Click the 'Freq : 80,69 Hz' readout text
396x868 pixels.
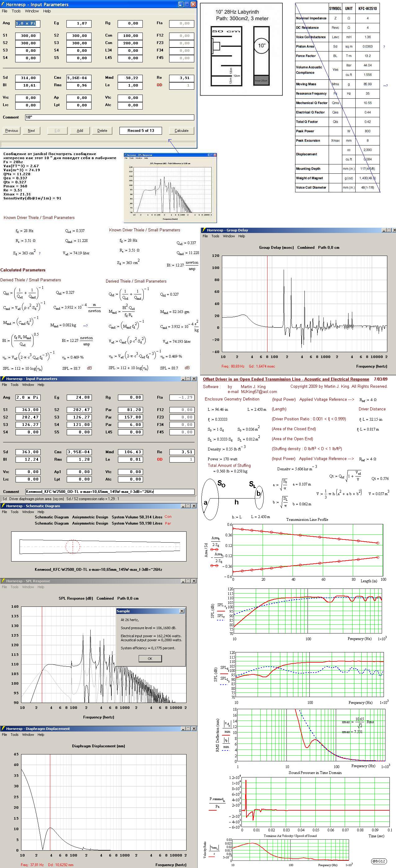pyautogui.click(x=233, y=366)
